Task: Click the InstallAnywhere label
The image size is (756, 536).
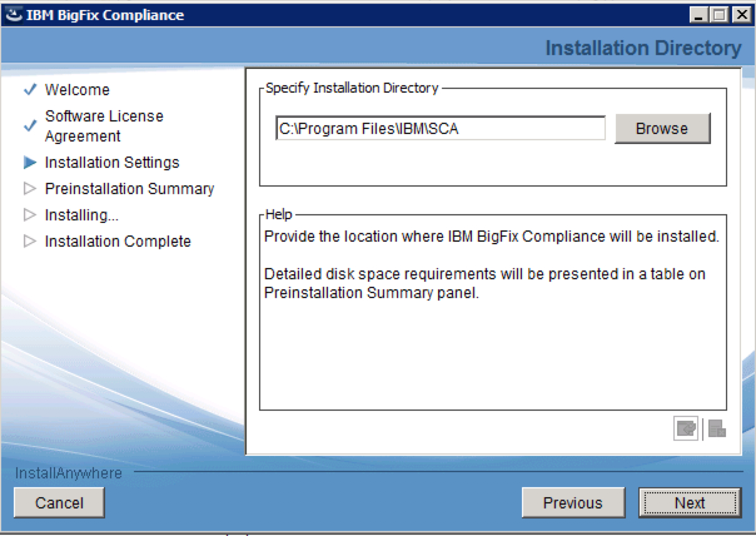Action: click(x=68, y=473)
